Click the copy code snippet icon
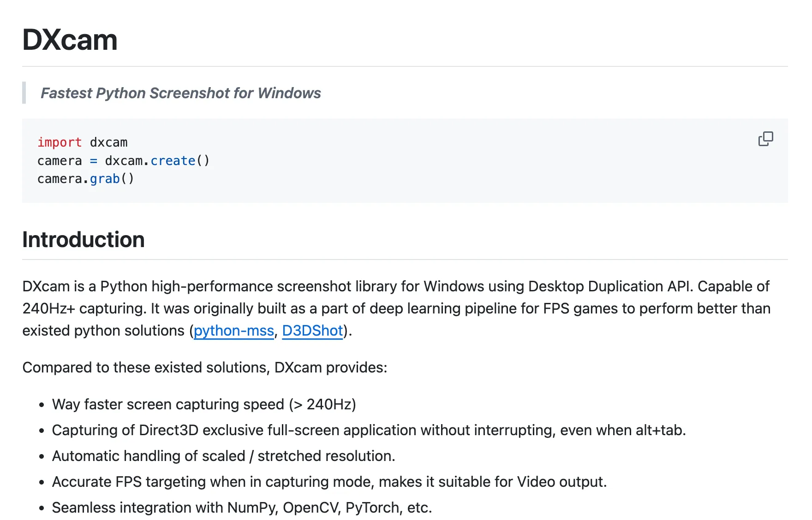 click(x=765, y=139)
